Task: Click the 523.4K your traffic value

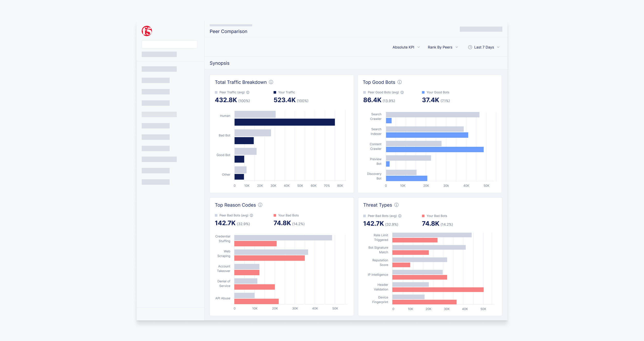Action: click(x=285, y=100)
